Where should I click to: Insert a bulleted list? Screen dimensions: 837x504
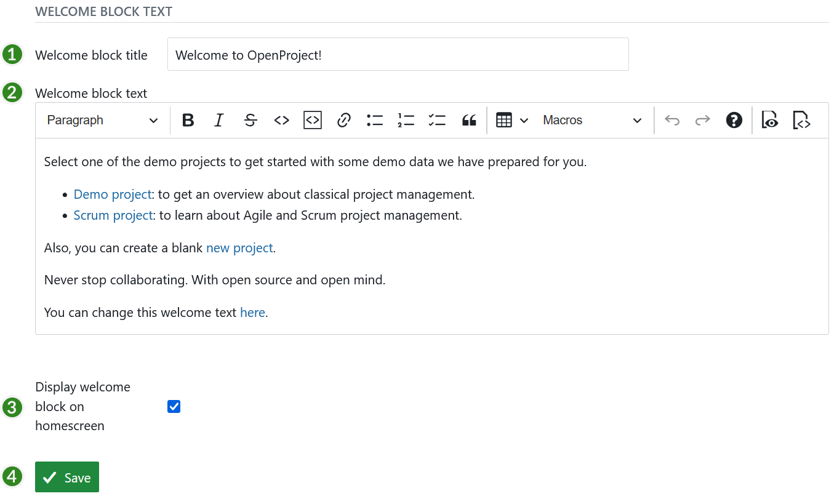[375, 120]
